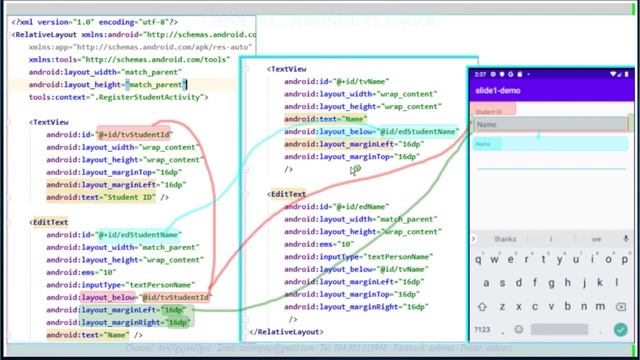This screenshot has width=640, height=360.
Task: Tap the 'v' key
Action: (551, 307)
